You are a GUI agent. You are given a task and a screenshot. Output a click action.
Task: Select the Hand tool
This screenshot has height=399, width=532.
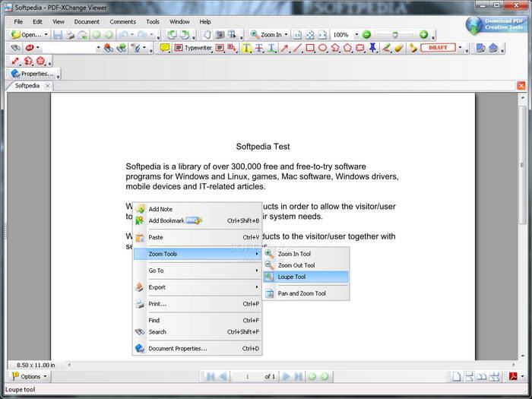click(x=207, y=35)
